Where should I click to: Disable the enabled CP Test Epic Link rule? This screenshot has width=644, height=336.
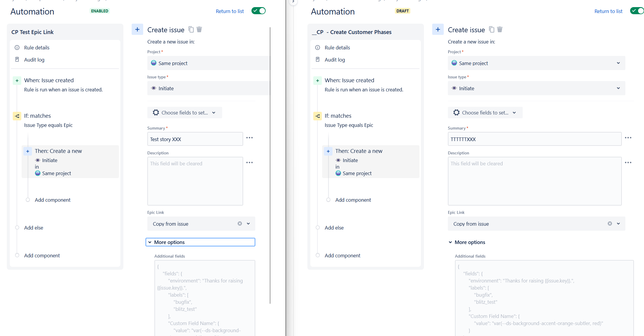[258, 11]
